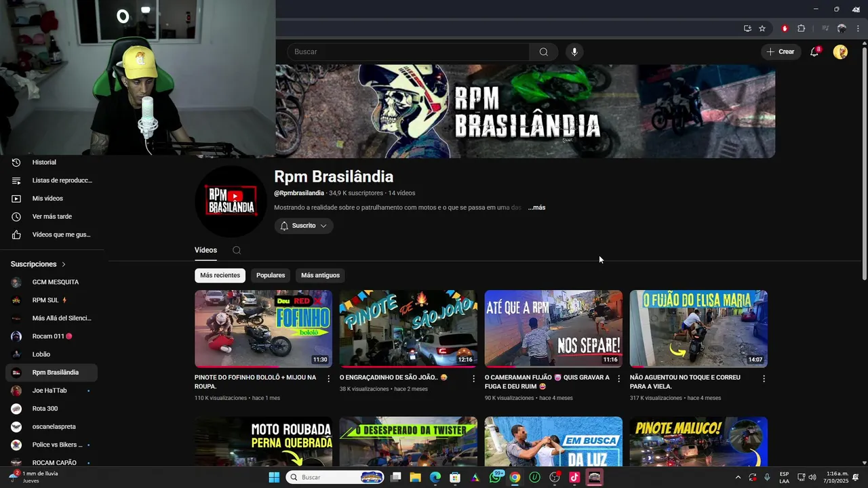
Task: Open Listas de reproducción in sidebar
Action: [x=52, y=180]
